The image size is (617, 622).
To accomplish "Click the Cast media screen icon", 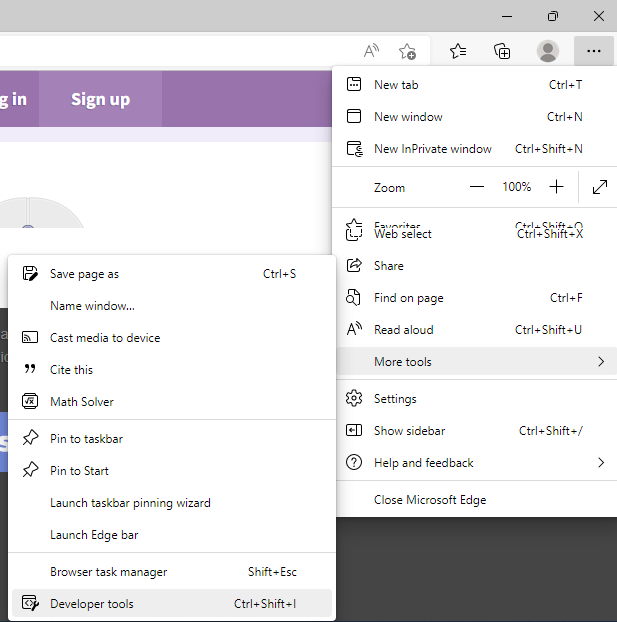I will click(x=30, y=338).
